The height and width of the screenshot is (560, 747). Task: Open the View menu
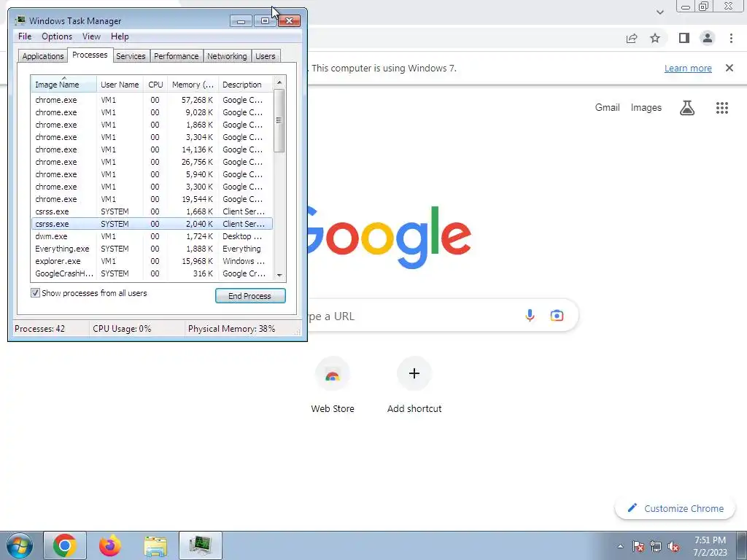[91, 36]
